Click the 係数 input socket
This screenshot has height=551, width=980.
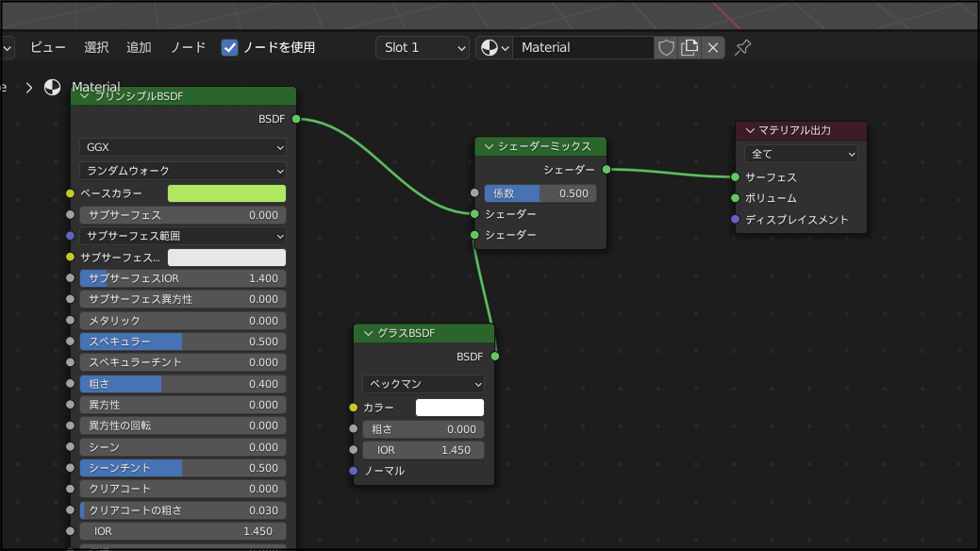coord(474,193)
